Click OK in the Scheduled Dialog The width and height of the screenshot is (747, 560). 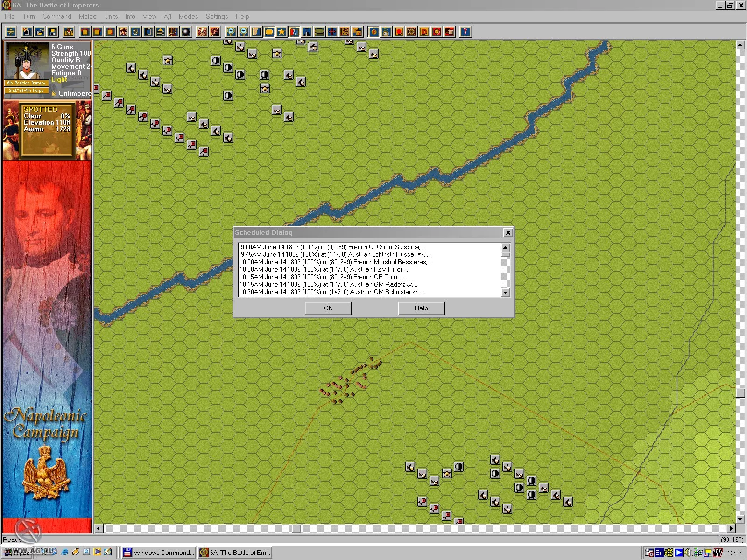click(328, 308)
